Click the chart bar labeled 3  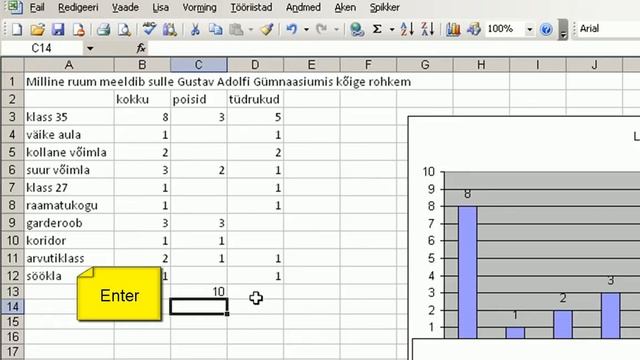coord(611,315)
